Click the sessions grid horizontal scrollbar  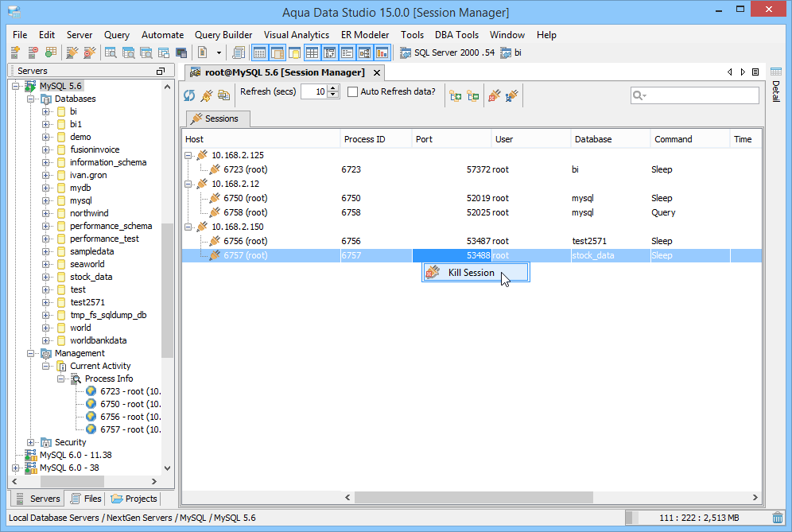473,497
